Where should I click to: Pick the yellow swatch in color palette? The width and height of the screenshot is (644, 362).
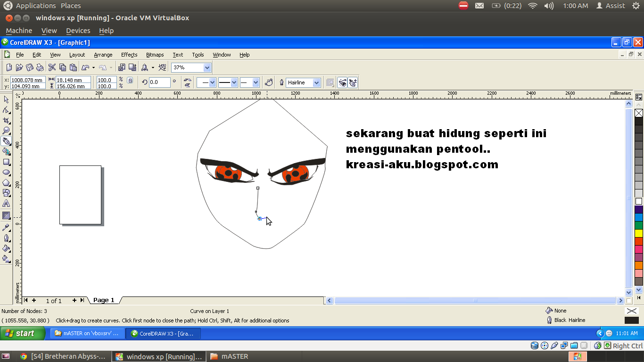pyautogui.click(x=639, y=233)
